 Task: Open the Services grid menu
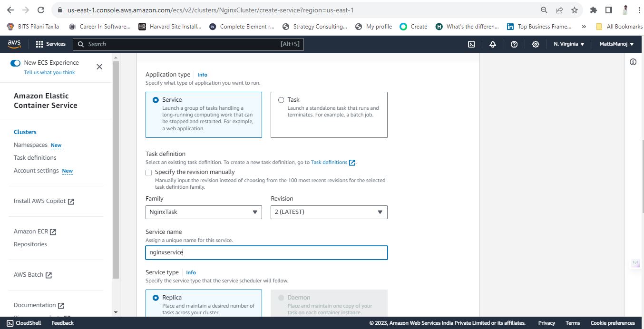coord(50,44)
